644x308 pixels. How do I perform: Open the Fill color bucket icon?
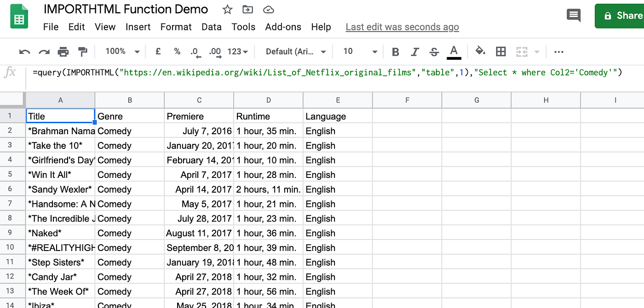coord(480,51)
